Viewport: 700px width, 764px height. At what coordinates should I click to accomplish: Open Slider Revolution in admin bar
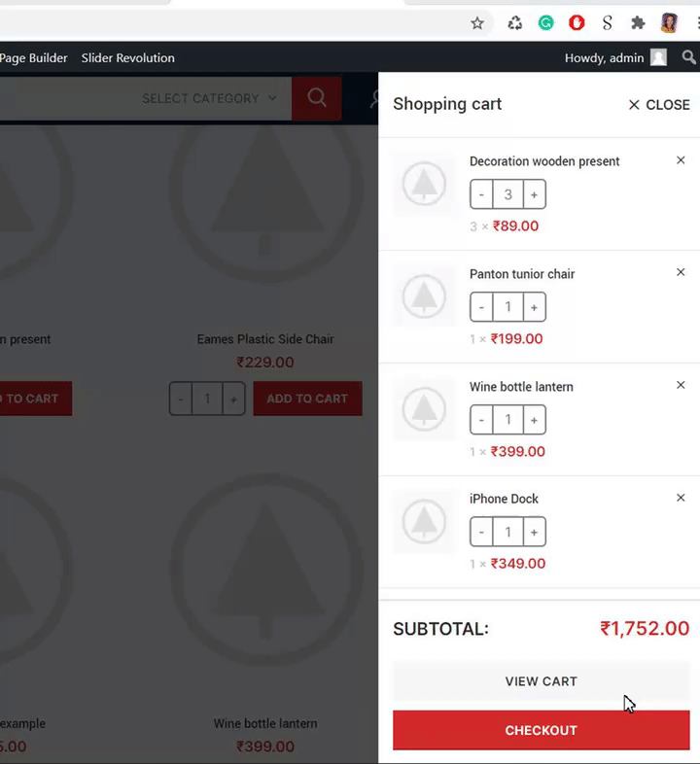[x=127, y=58]
